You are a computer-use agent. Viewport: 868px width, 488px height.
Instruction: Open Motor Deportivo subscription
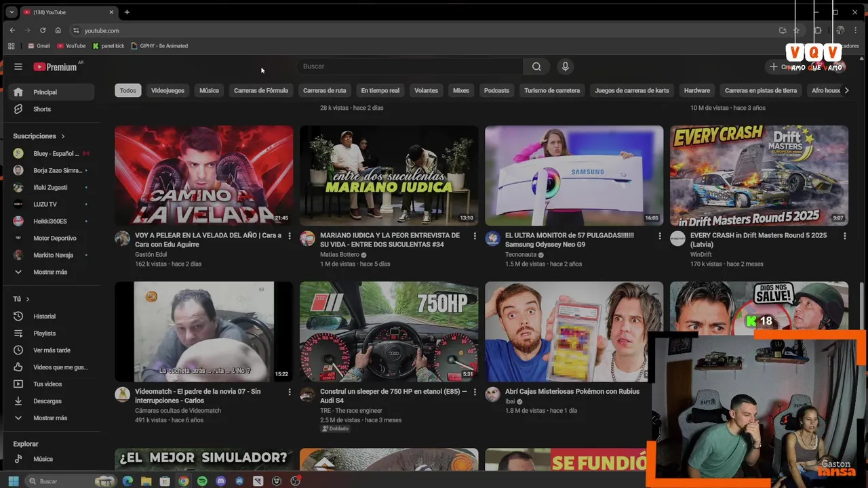pyautogui.click(x=50, y=239)
